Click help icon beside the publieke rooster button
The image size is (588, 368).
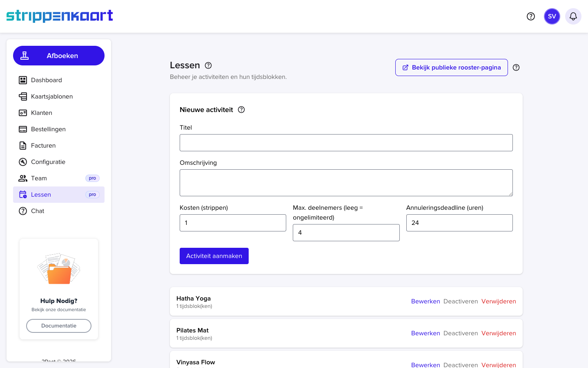[x=516, y=67]
